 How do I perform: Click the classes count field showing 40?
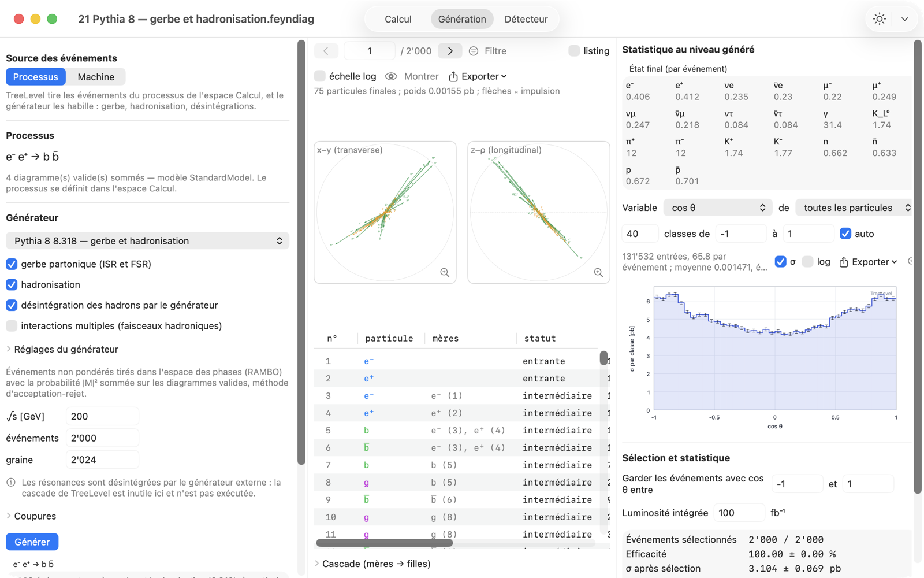tap(640, 234)
